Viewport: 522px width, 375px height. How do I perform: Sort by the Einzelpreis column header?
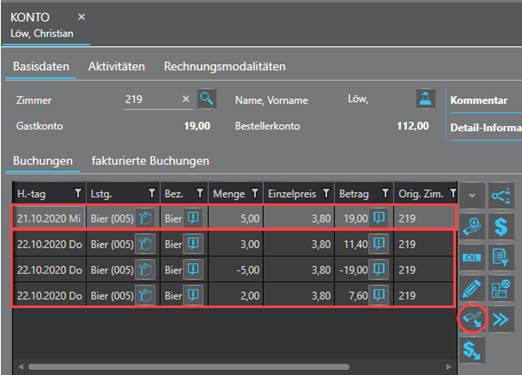click(x=292, y=194)
